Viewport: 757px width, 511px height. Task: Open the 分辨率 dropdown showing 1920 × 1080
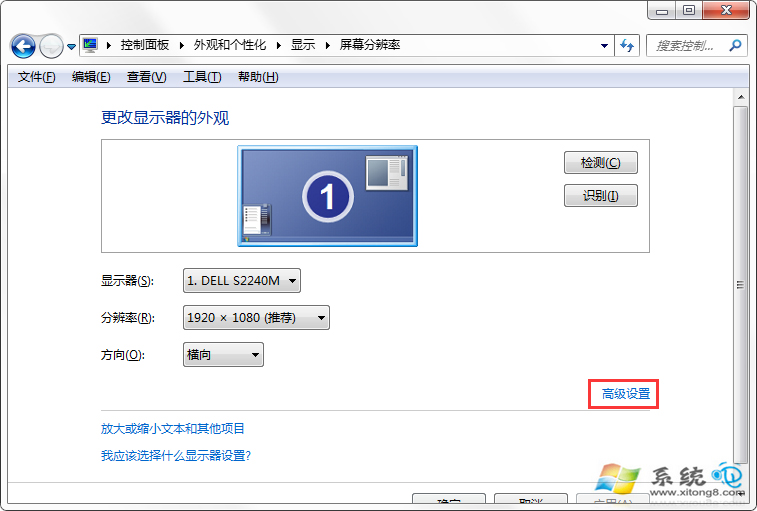(256, 318)
